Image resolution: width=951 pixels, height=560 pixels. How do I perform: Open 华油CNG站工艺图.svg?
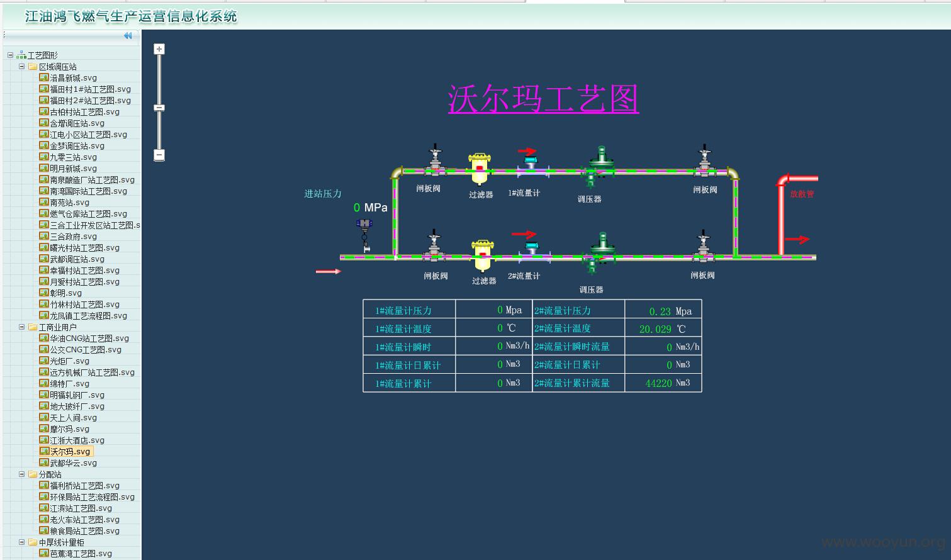point(89,339)
